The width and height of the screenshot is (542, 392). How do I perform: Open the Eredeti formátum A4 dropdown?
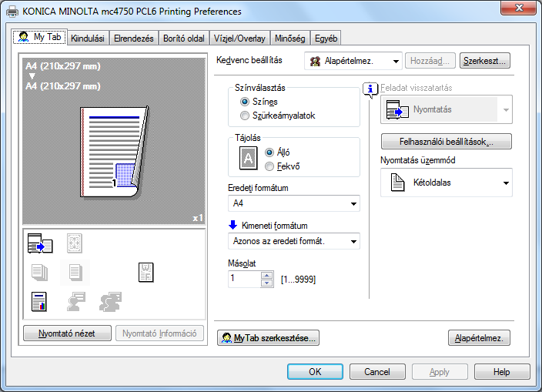(x=294, y=203)
